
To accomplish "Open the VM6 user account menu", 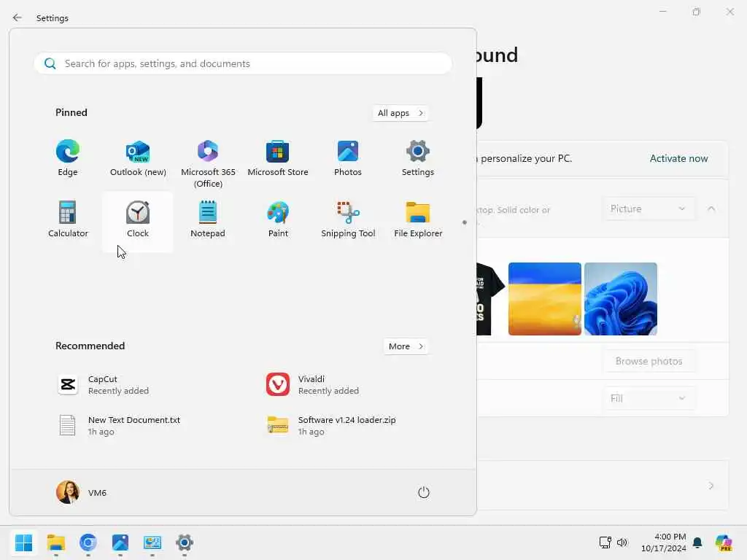I will (x=82, y=492).
